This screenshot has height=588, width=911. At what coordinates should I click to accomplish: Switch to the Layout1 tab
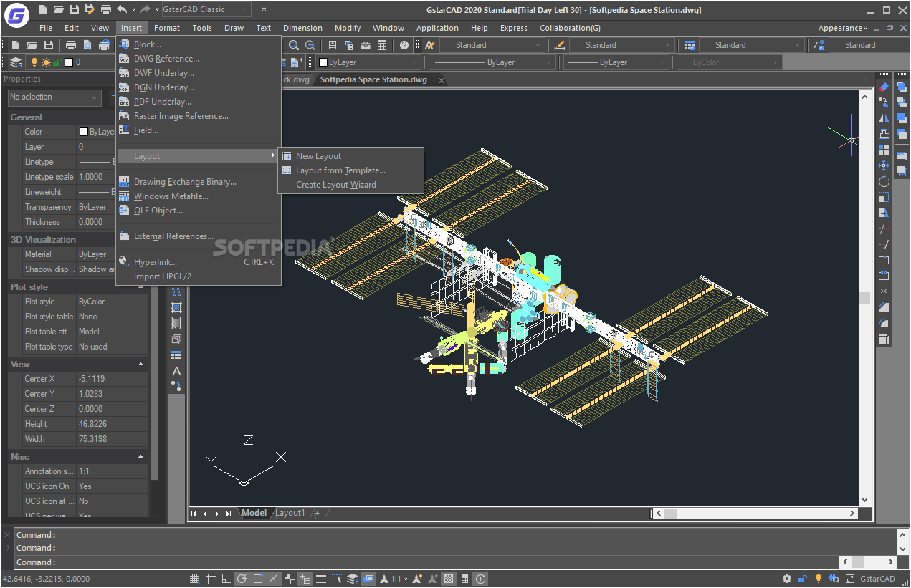click(x=290, y=513)
